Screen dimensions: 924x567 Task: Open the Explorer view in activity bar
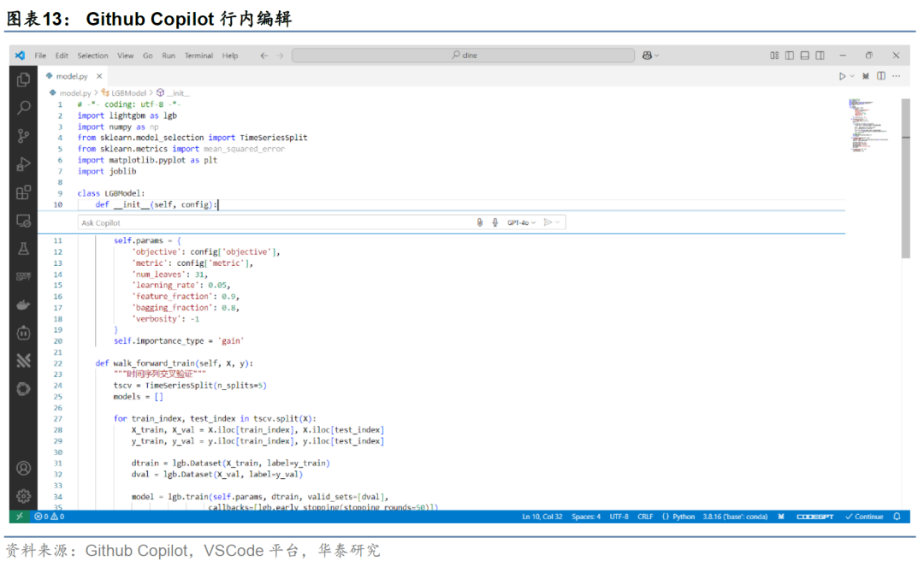[23, 80]
